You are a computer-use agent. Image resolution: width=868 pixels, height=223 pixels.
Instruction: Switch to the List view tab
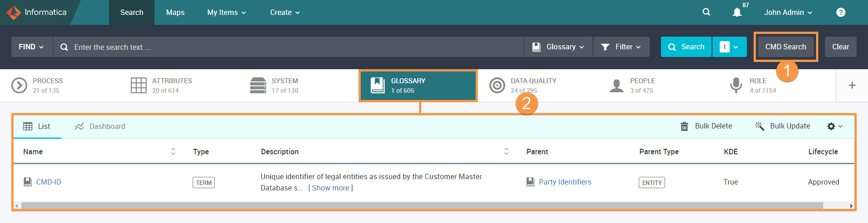pos(37,126)
